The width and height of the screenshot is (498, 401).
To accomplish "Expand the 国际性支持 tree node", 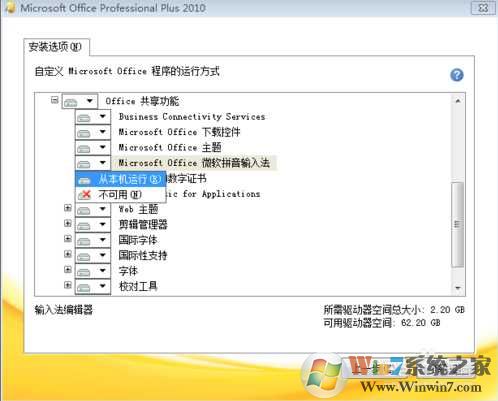I will click(68, 254).
